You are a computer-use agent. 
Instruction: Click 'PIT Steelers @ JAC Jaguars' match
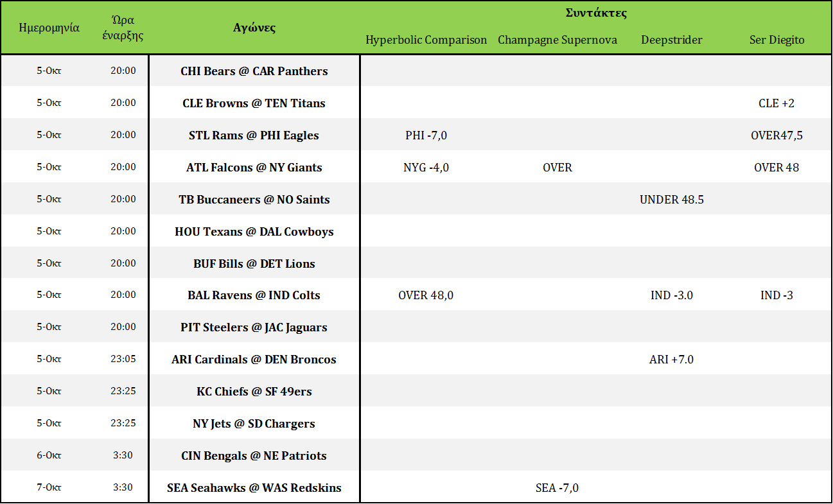(x=254, y=327)
